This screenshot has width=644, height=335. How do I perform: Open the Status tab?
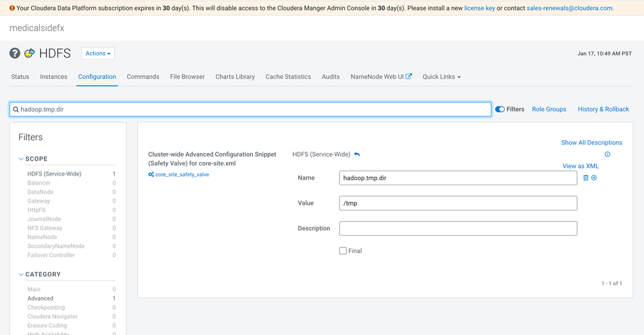20,77
